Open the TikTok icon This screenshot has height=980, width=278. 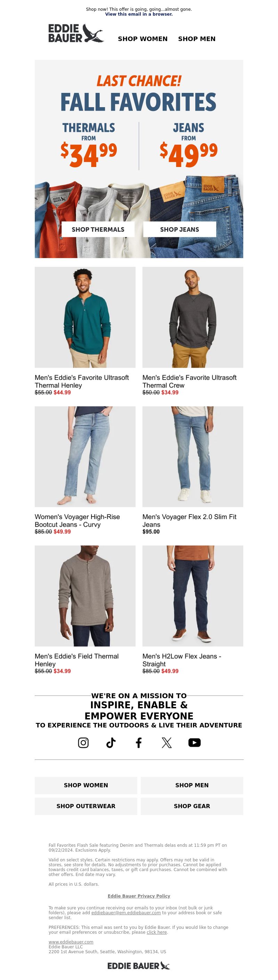click(111, 742)
